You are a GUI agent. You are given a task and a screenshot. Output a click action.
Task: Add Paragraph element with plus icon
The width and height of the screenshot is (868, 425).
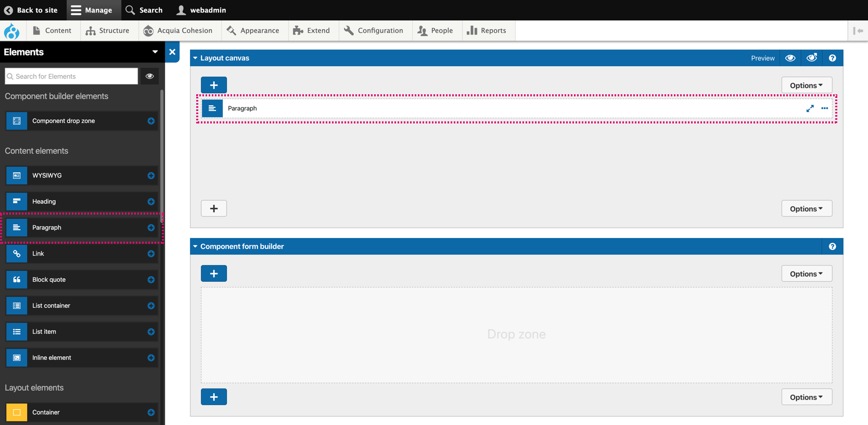point(151,228)
